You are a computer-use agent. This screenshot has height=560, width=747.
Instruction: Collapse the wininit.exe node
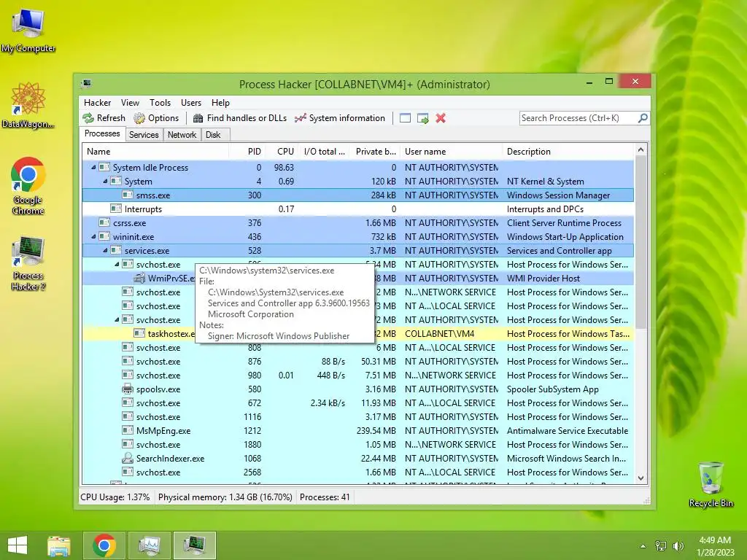94,237
